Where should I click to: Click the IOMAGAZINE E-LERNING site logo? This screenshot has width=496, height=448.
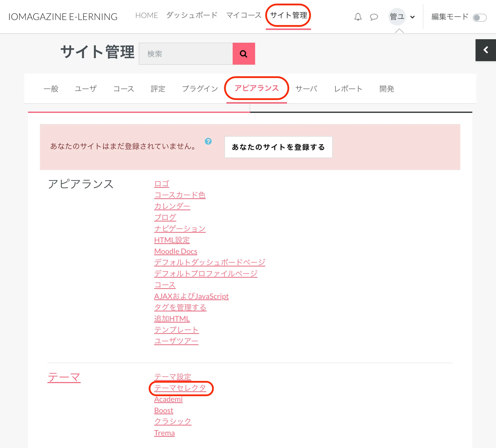[63, 17]
